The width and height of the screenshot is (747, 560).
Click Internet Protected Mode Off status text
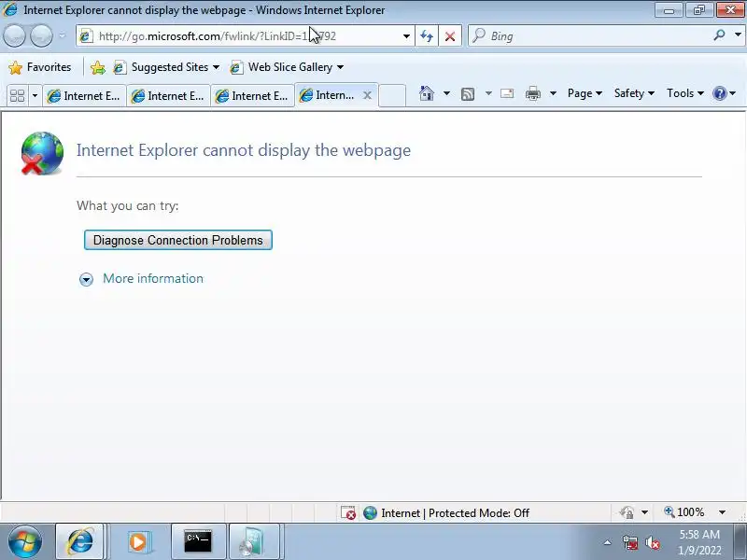pos(455,512)
